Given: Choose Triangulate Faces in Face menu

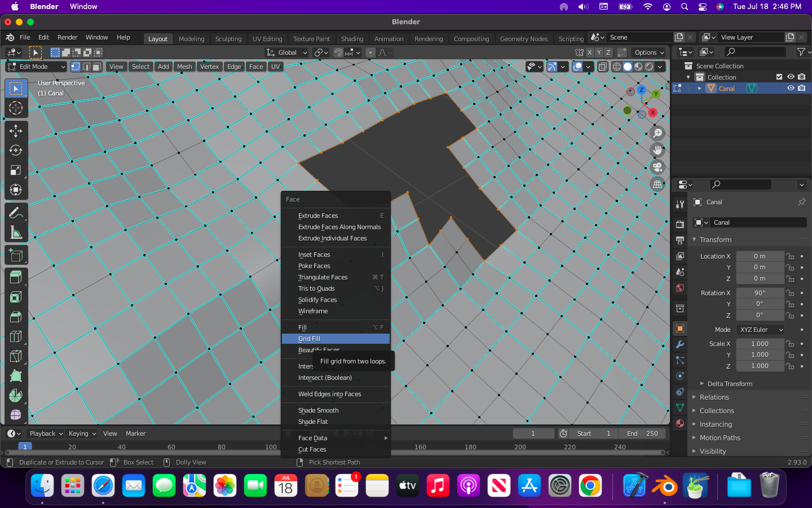Looking at the screenshot, I should 336,277.
